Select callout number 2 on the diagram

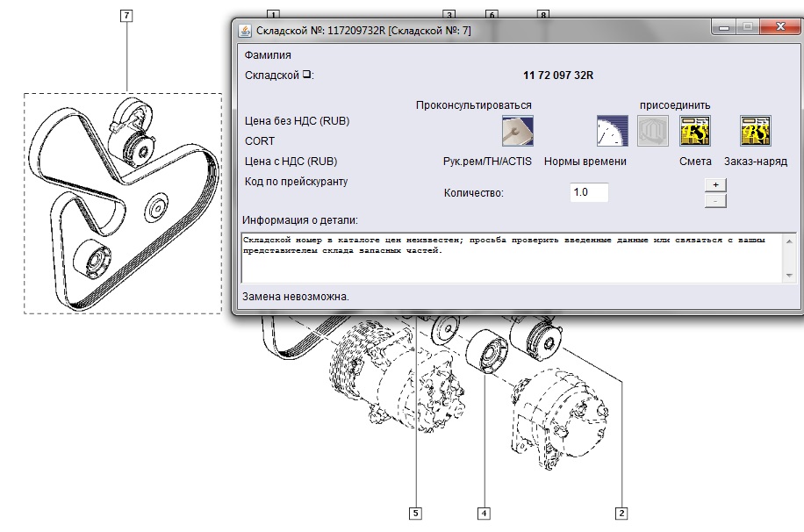coord(621,512)
